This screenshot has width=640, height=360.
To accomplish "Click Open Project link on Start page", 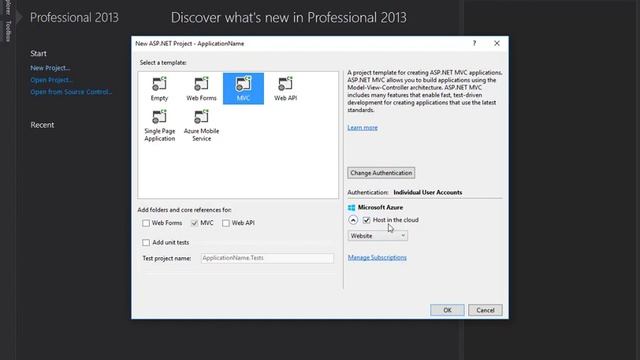I will coord(51,80).
